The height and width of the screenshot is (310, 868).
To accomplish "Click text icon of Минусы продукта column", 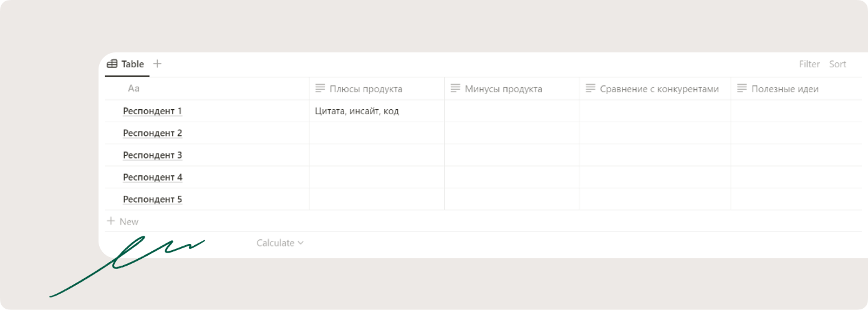I will click(x=455, y=89).
